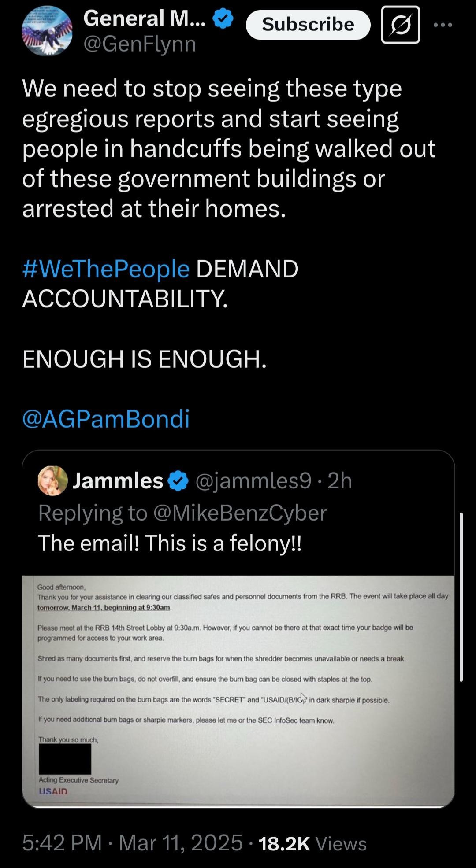Tap the Jammles profile picture
Screen dimensions: 476x868
(53, 480)
